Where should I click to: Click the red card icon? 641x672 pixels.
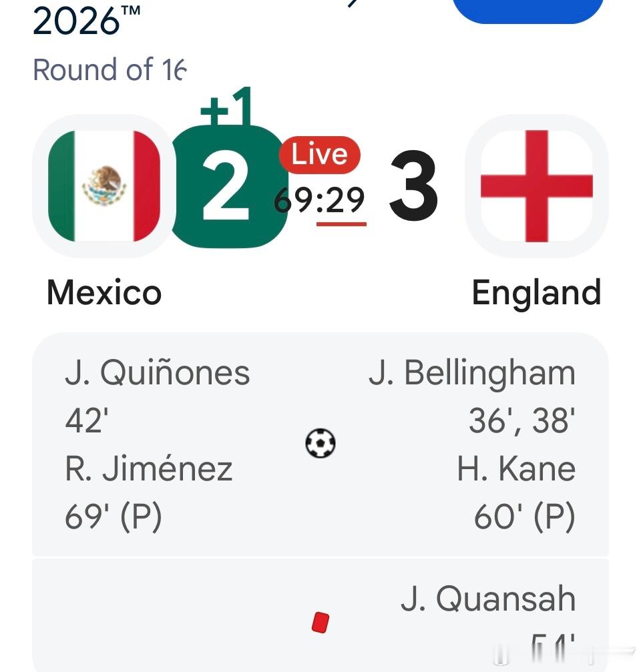pos(320,623)
